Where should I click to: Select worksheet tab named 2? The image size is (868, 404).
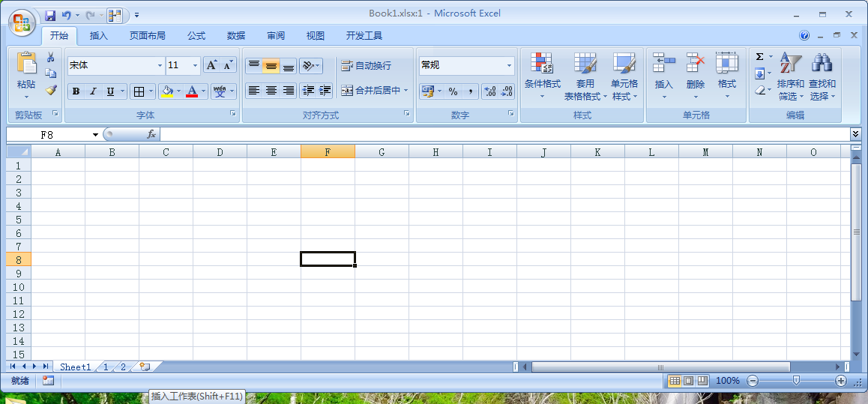[x=123, y=367]
